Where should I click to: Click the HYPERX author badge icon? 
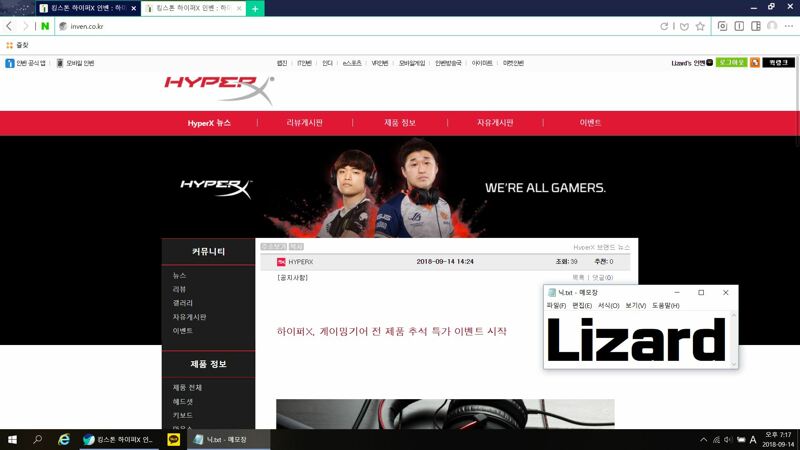pyautogui.click(x=281, y=262)
